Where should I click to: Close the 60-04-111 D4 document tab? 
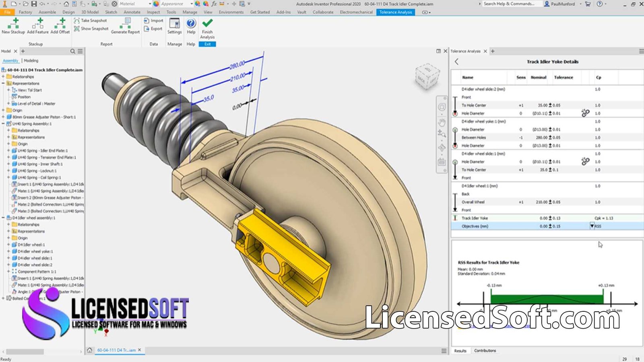click(140, 350)
